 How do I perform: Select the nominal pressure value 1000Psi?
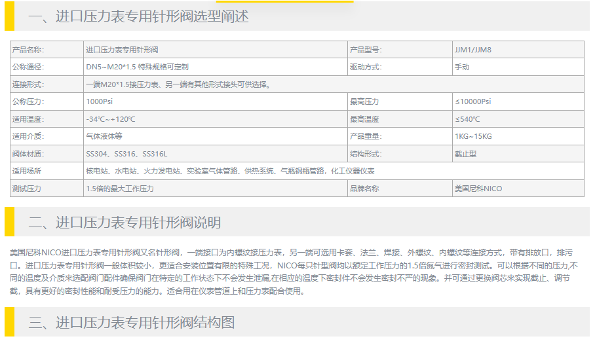(x=100, y=101)
